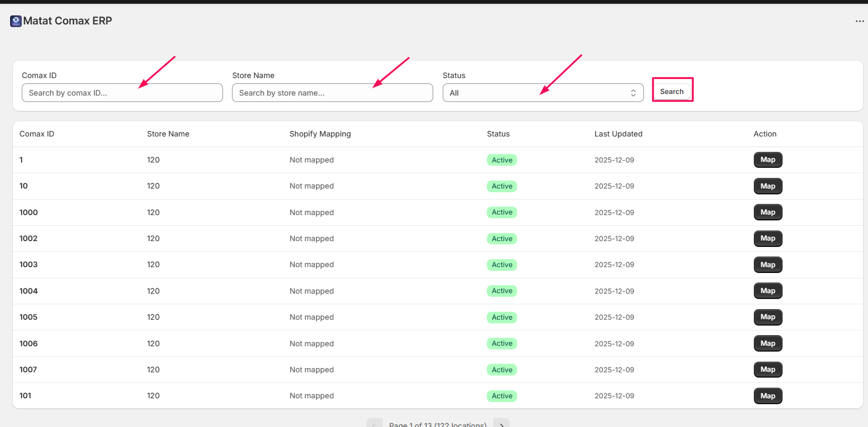Click the Matat Comax ERP app logo
The height and width of the screenshot is (427, 868).
click(16, 21)
